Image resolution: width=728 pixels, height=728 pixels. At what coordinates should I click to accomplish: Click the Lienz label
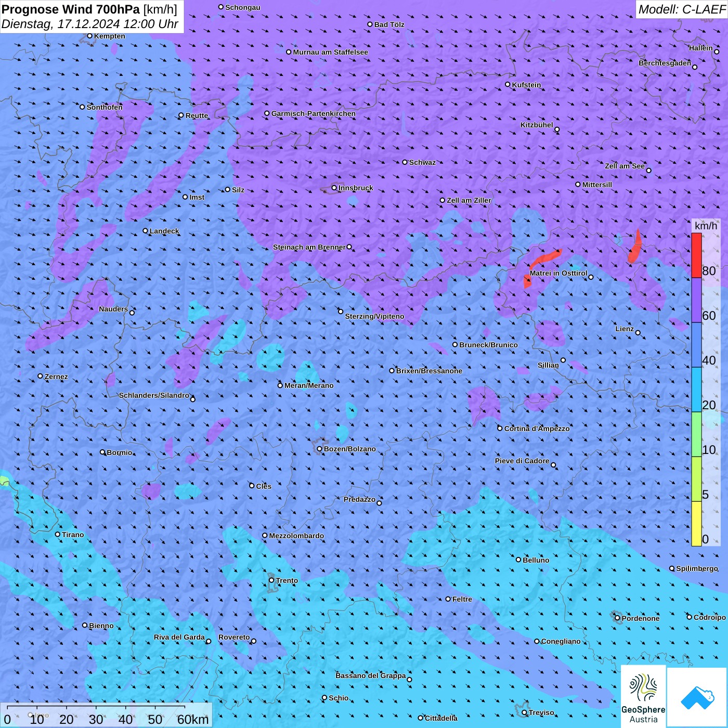(x=625, y=329)
